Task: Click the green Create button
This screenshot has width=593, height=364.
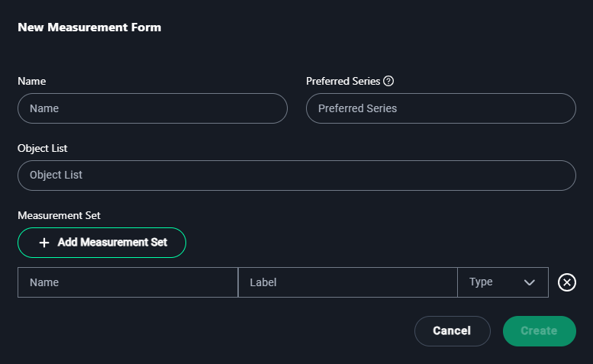Action: (x=540, y=331)
